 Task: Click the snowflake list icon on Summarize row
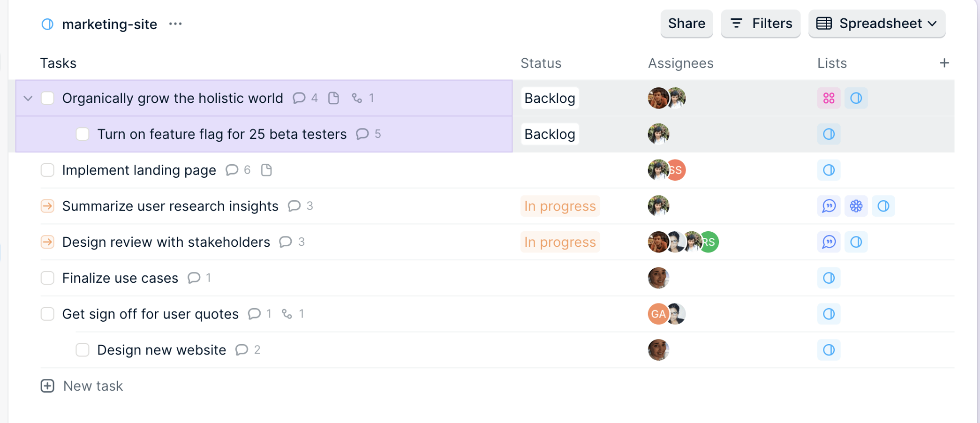click(856, 206)
